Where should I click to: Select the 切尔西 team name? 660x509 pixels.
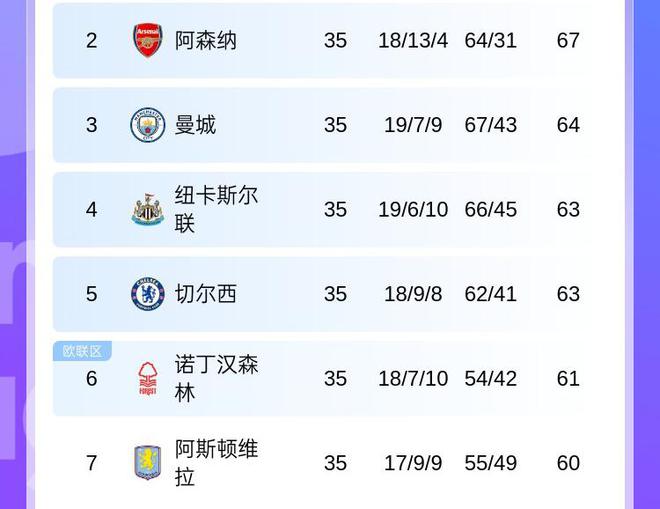[206, 294]
